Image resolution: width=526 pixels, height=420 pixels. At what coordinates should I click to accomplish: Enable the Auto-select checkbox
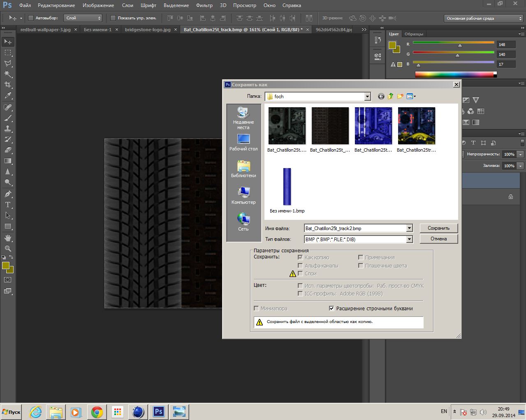click(31, 18)
